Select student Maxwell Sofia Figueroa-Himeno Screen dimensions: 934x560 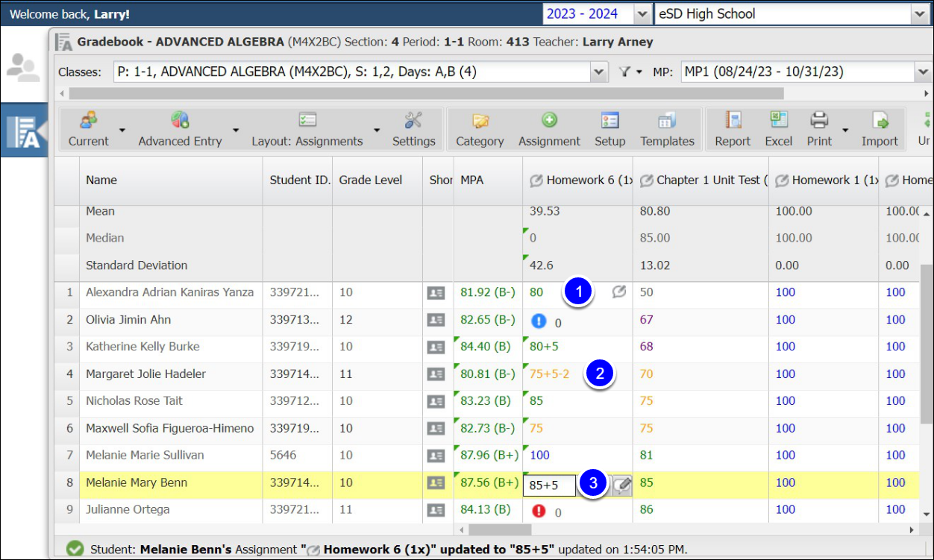pos(170,428)
